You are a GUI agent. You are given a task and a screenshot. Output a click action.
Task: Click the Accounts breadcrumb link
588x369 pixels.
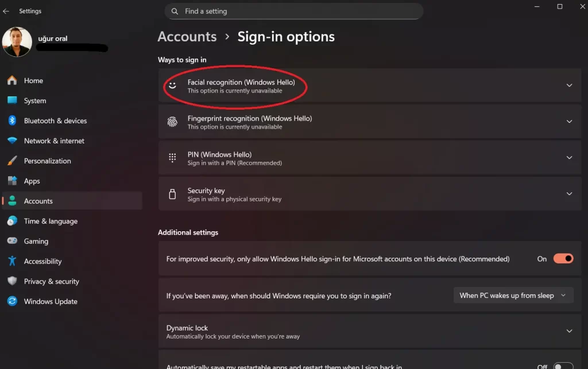187,37
